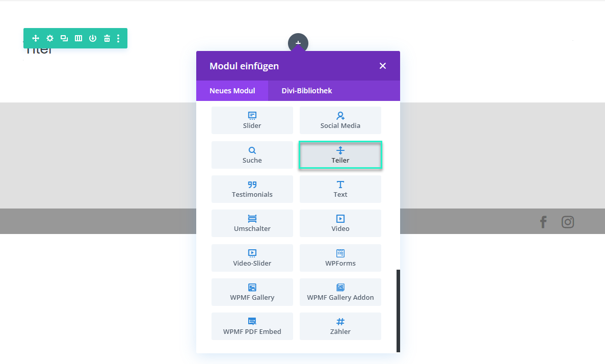Click the move handle in green toolbar
This screenshot has height=364, width=605.
pyautogui.click(x=36, y=38)
